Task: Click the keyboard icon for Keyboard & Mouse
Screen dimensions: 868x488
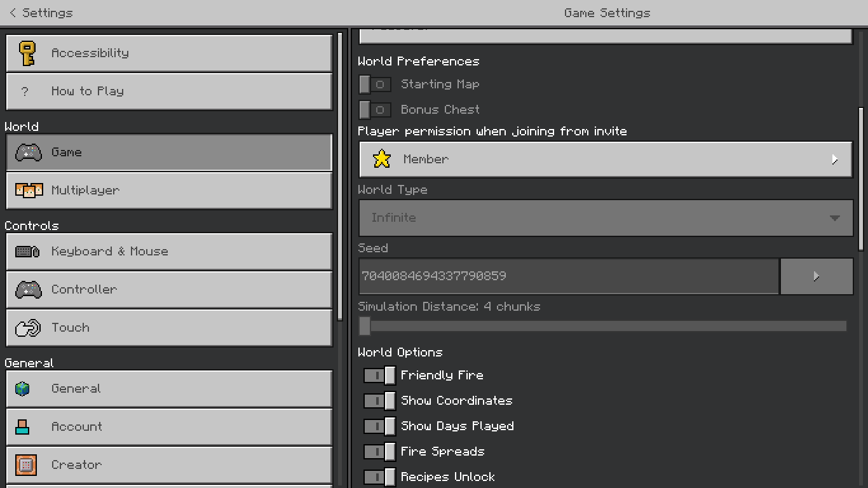Action: [x=27, y=252]
